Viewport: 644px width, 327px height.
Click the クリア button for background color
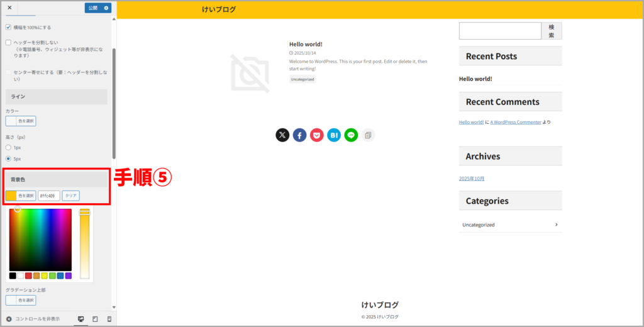[70, 196]
